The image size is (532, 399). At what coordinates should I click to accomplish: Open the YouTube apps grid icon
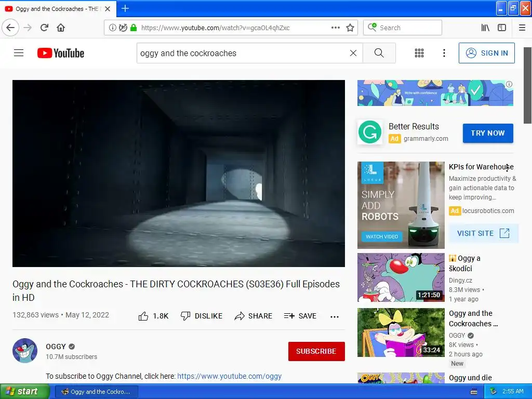[419, 53]
